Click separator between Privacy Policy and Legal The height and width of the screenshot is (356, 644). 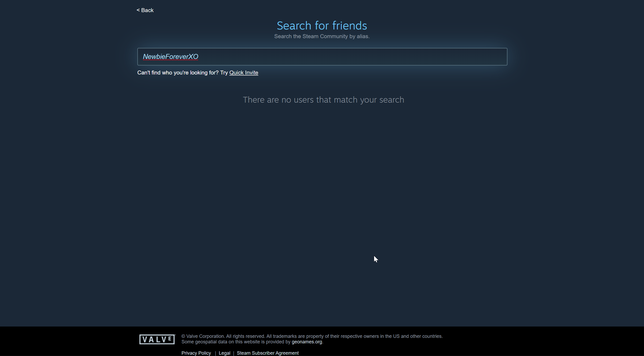[x=215, y=353]
